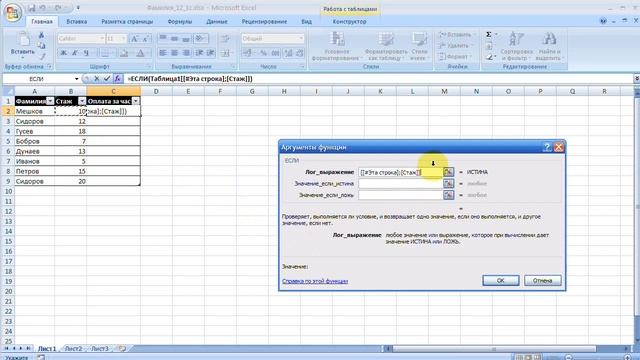Open Форматировать как таблицу gallery
Image resolution: width=640 pixels, height=360 pixels.
coord(386,47)
